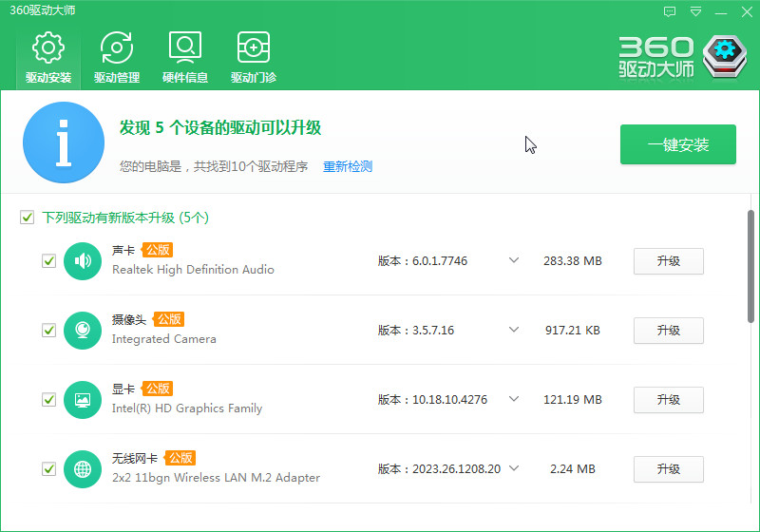Open the title bar menu triangle icon
The image size is (760, 532).
pyautogui.click(x=695, y=11)
